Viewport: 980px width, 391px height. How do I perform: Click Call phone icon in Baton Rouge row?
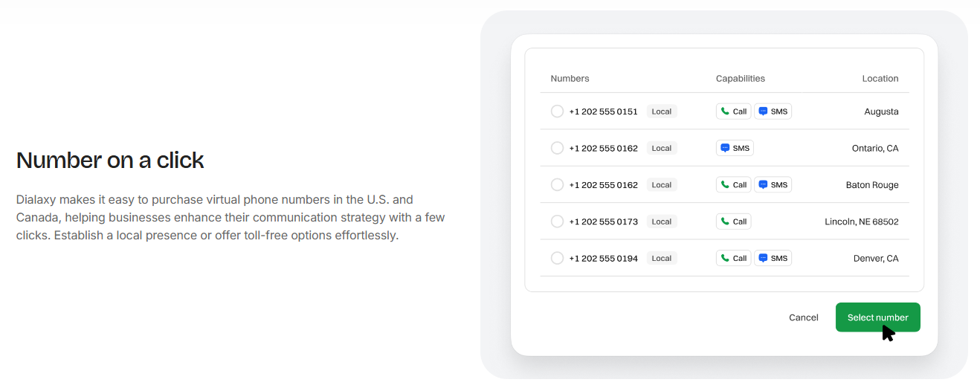(x=725, y=184)
